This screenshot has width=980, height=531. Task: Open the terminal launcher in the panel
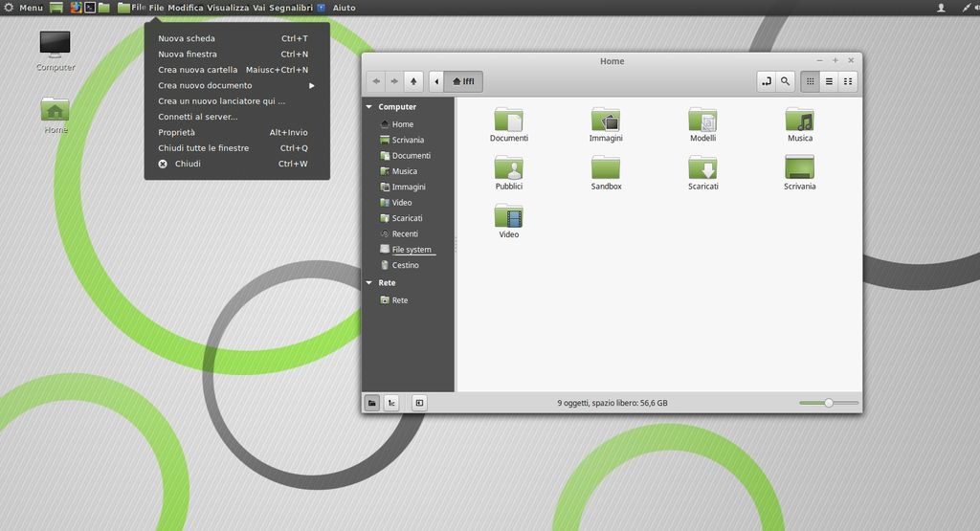click(x=90, y=8)
